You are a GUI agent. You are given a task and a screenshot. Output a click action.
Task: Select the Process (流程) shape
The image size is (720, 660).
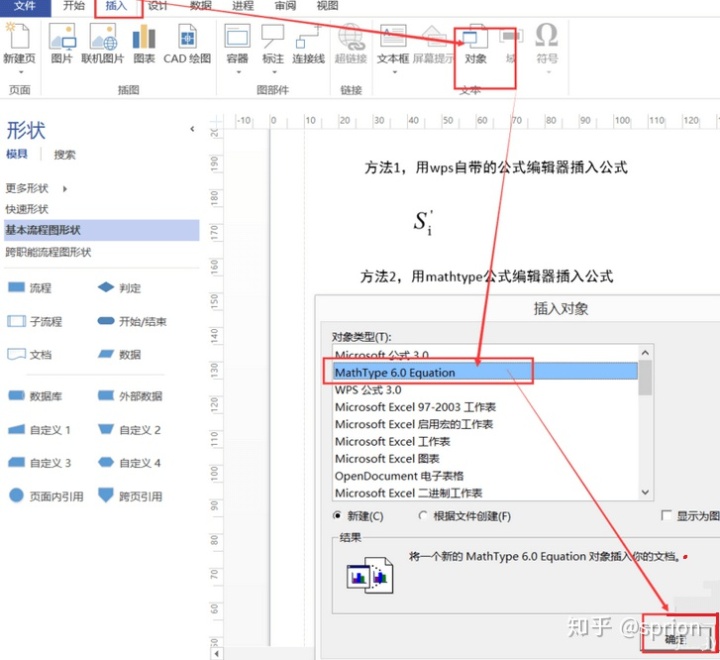point(29,288)
